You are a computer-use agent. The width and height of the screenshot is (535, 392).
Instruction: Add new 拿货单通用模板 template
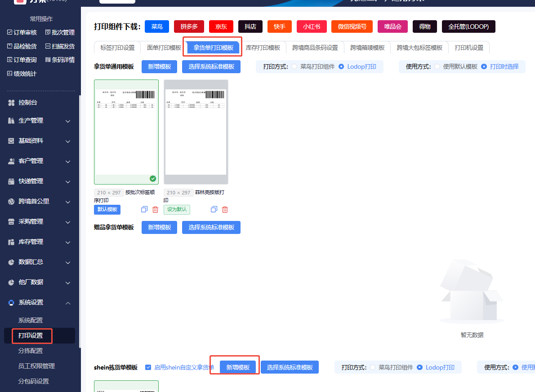159,66
